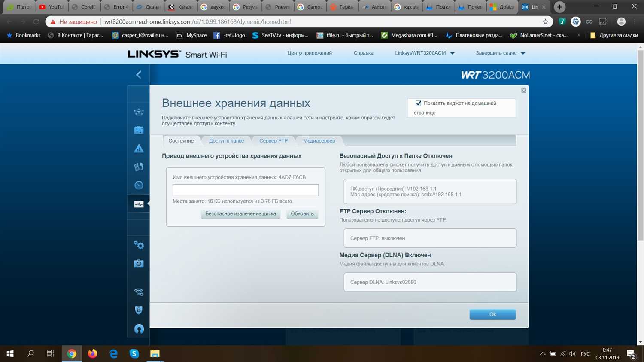
Task: Click the 'Сервер DLNA: Linksys02686' text
Action: (x=383, y=282)
